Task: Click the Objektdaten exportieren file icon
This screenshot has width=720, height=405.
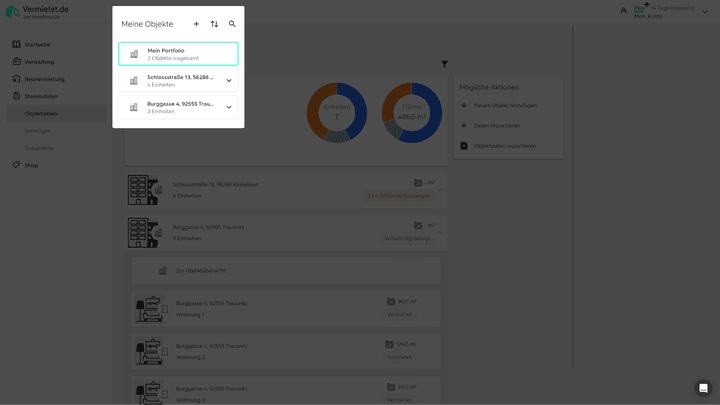Action: coord(463,146)
